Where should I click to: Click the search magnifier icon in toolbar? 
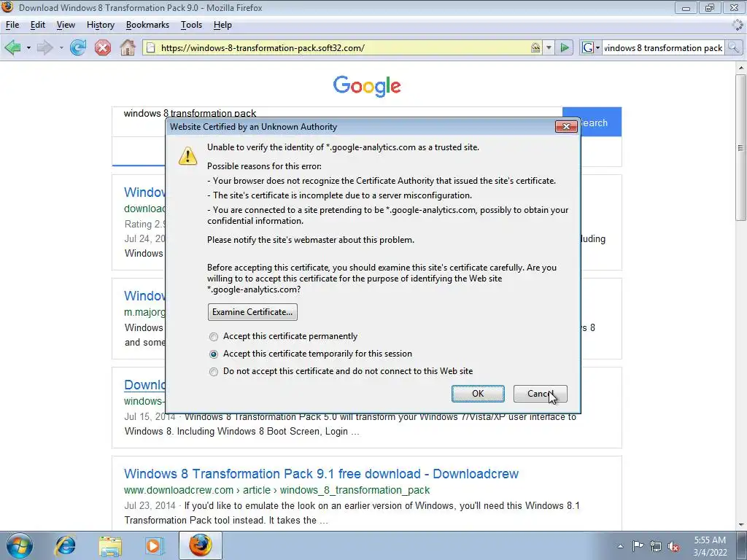(734, 47)
